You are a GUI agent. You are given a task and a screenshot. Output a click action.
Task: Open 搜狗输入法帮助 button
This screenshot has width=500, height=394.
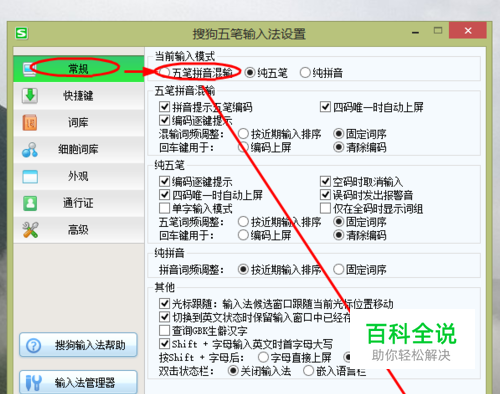(78, 345)
